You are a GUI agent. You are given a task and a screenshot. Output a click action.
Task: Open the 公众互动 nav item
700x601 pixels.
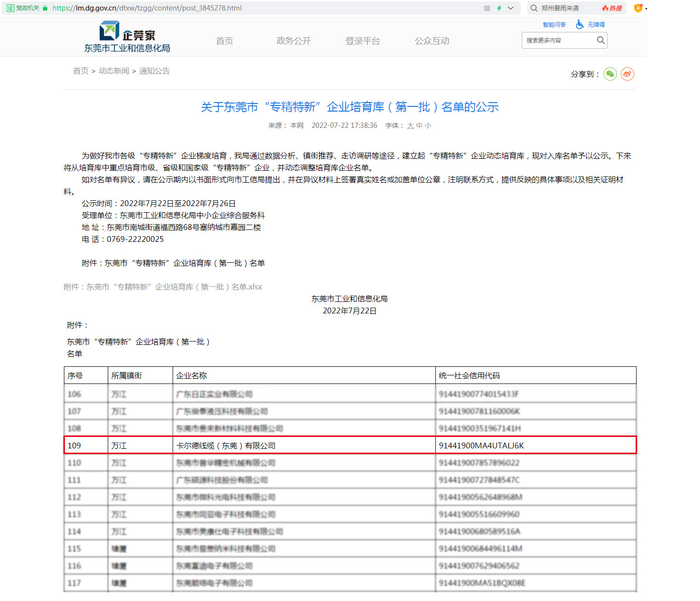tap(432, 41)
